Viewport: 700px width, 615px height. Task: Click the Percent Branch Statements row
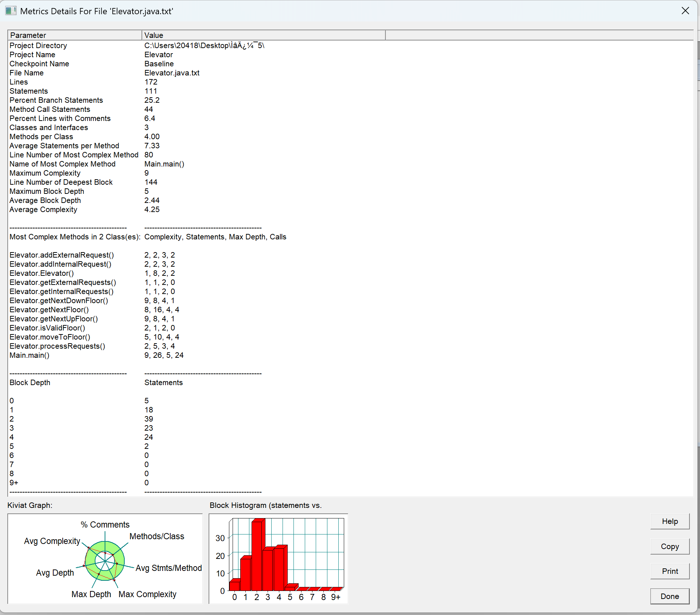[56, 100]
